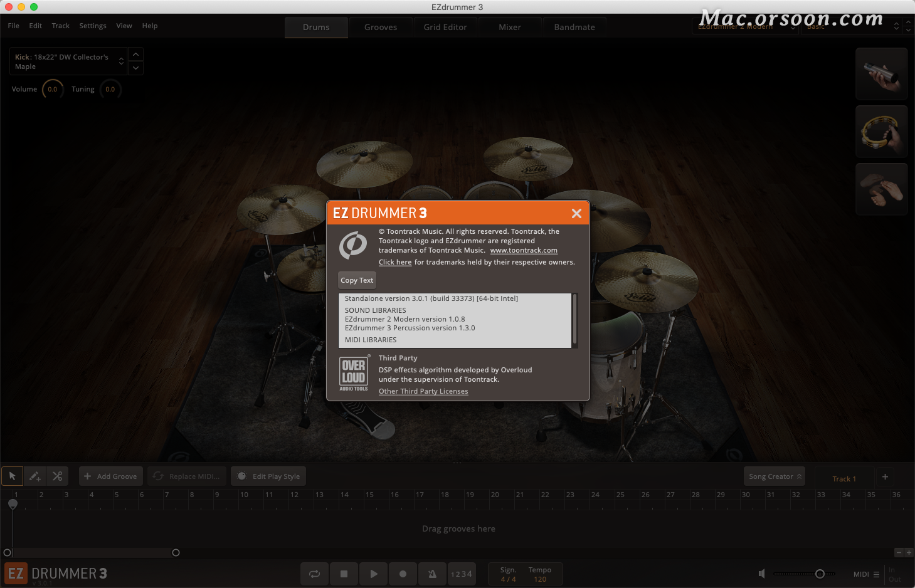Switch to the Drums tab
This screenshot has height=588, width=915.
[x=316, y=28]
